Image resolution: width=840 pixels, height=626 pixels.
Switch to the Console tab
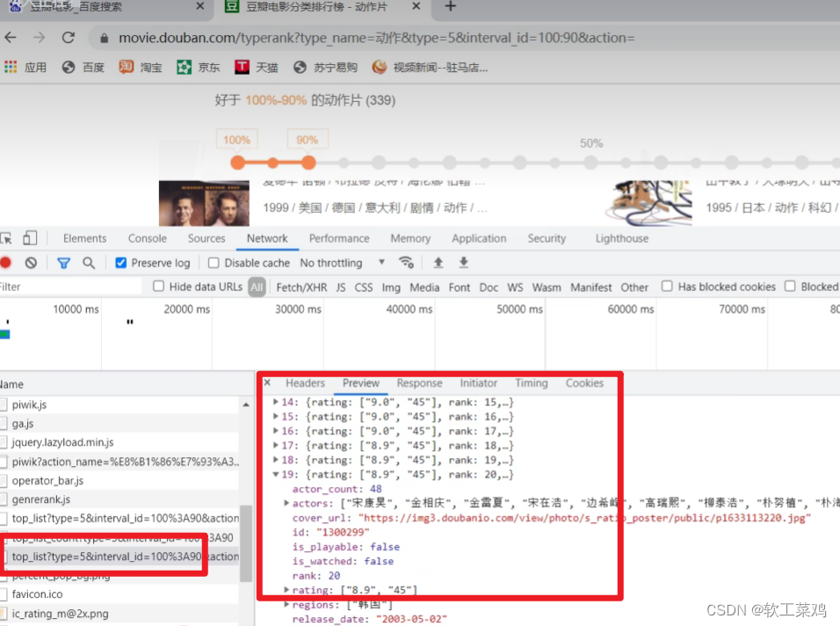(x=148, y=238)
